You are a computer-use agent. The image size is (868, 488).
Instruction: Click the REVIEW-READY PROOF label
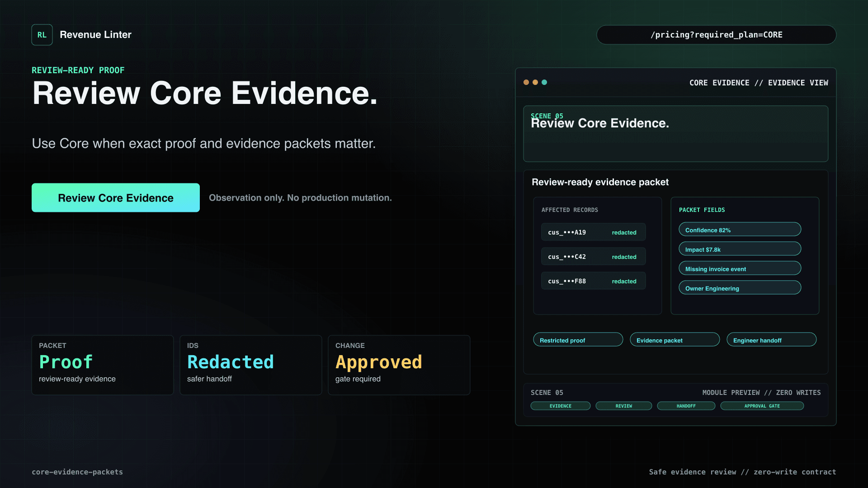(x=78, y=70)
